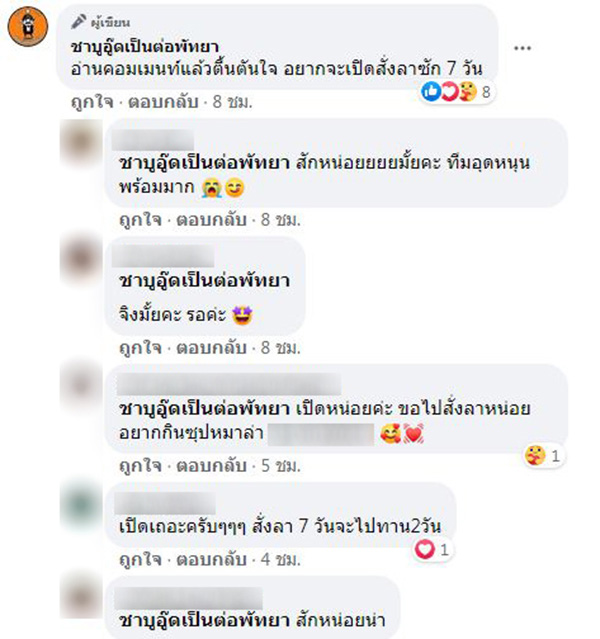Open reactions summary showing 8 on author comment
The width and height of the screenshot is (600, 639).
tap(457, 91)
